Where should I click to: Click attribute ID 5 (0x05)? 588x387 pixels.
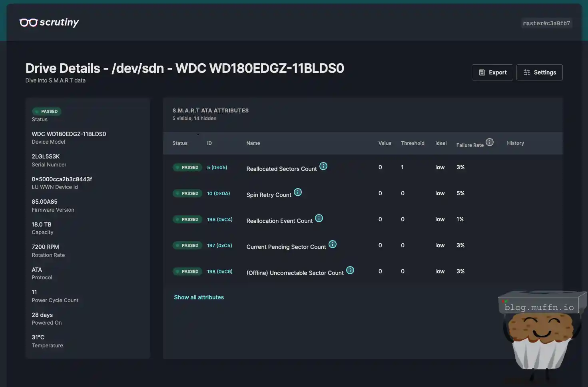tap(217, 167)
